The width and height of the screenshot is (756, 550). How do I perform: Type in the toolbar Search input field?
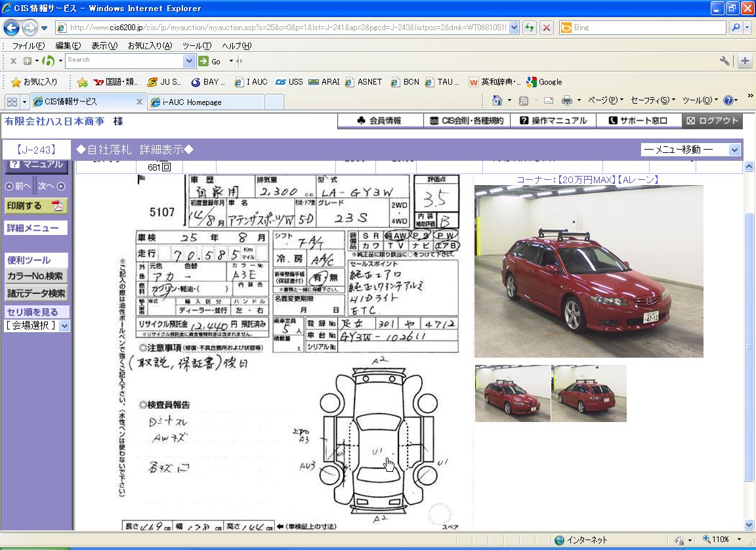(124, 60)
